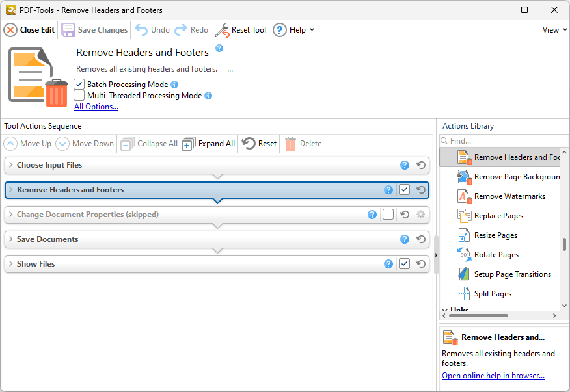570x392 pixels.
Task: Expand the Choose Input Files step
Action: tap(11, 165)
